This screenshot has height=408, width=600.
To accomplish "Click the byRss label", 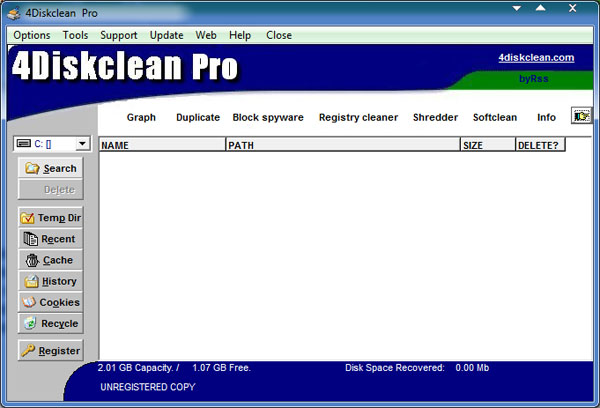I will point(533,79).
